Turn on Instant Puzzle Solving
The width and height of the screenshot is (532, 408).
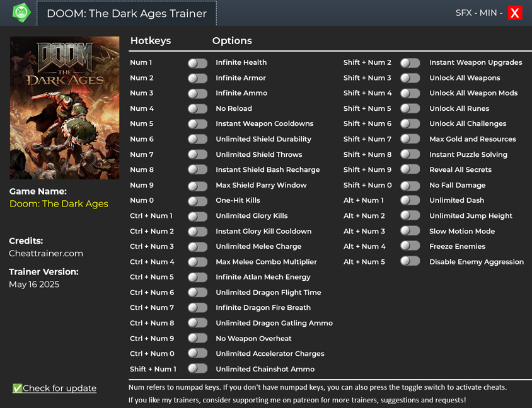tap(410, 154)
